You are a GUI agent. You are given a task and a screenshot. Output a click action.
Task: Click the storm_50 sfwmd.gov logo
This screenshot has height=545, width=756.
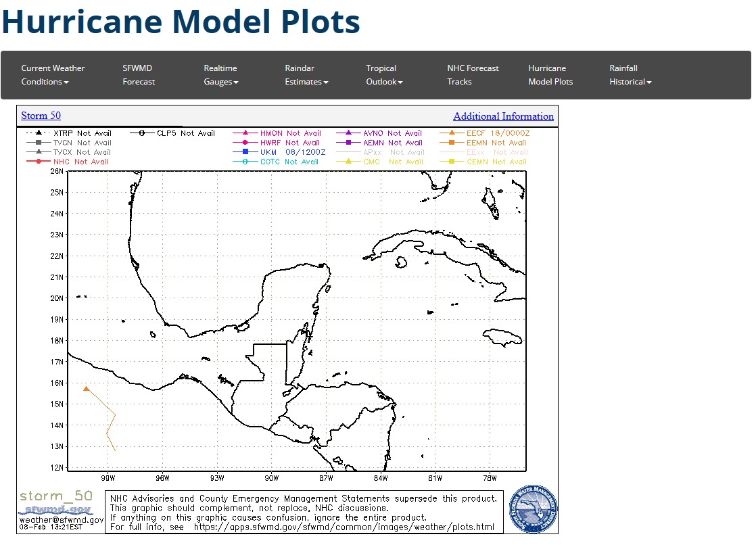pyautogui.click(x=56, y=502)
